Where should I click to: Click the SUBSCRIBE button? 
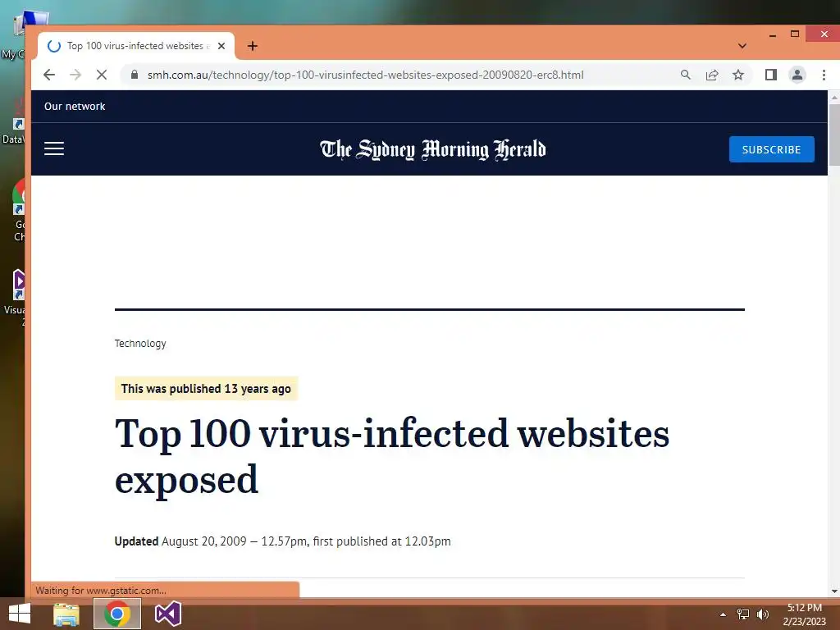(x=771, y=149)
